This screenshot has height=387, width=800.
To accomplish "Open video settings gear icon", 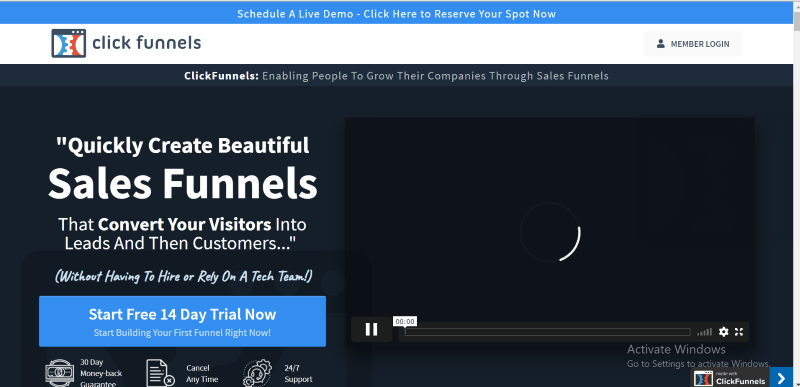I will coord(723,332).
